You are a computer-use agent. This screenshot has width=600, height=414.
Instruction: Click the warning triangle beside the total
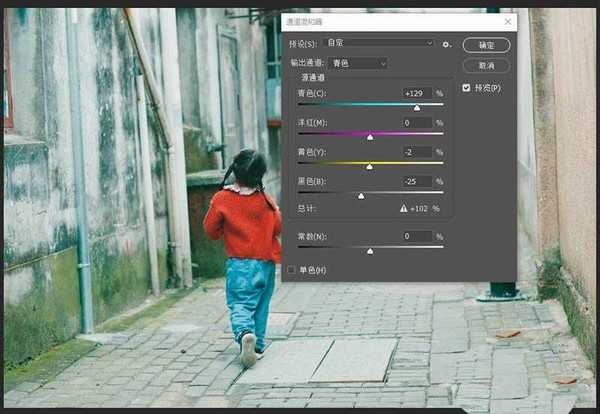[404, 209]
